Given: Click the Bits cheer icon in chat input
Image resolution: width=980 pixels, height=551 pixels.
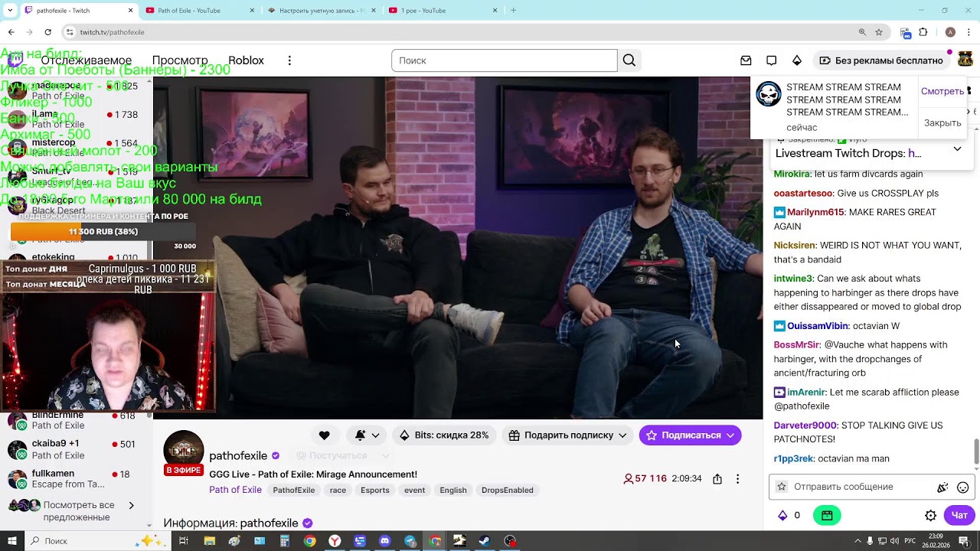Looking at the screenshot, I should [x=942, y=487].
